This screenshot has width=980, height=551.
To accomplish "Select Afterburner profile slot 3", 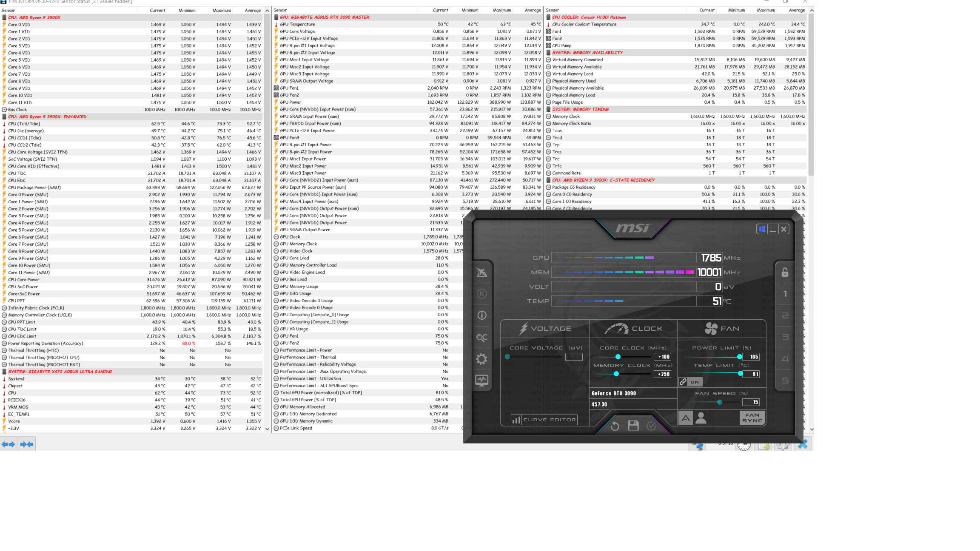I will tap(785, 337).
